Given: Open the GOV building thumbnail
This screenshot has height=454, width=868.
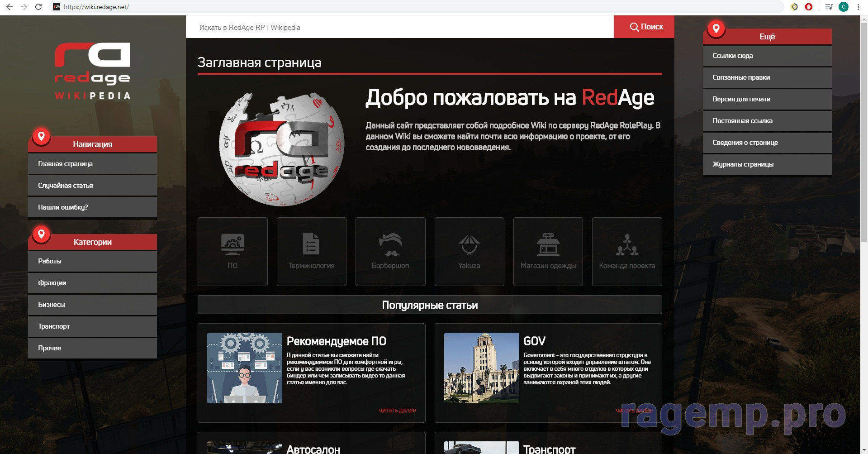Looking at the screenshot, I should tap(481, 368).
